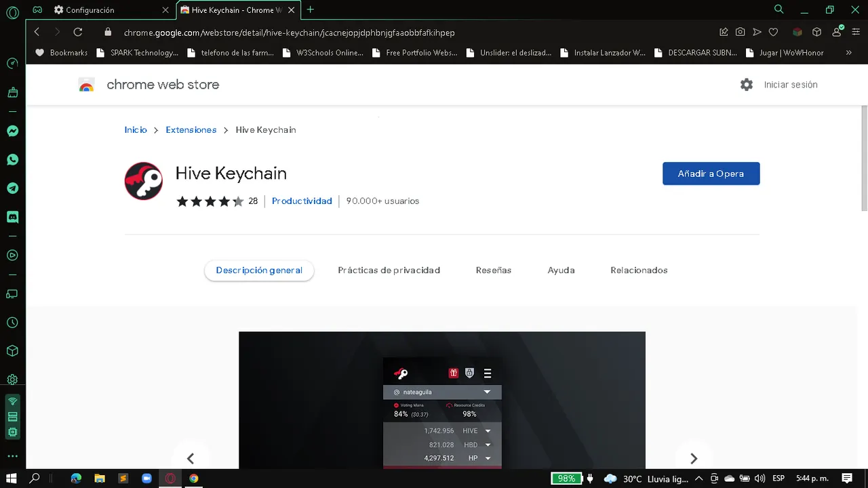868x488 pixels.
Task: Open Zoom from the taskbar
Action: [x=146, y=479]
